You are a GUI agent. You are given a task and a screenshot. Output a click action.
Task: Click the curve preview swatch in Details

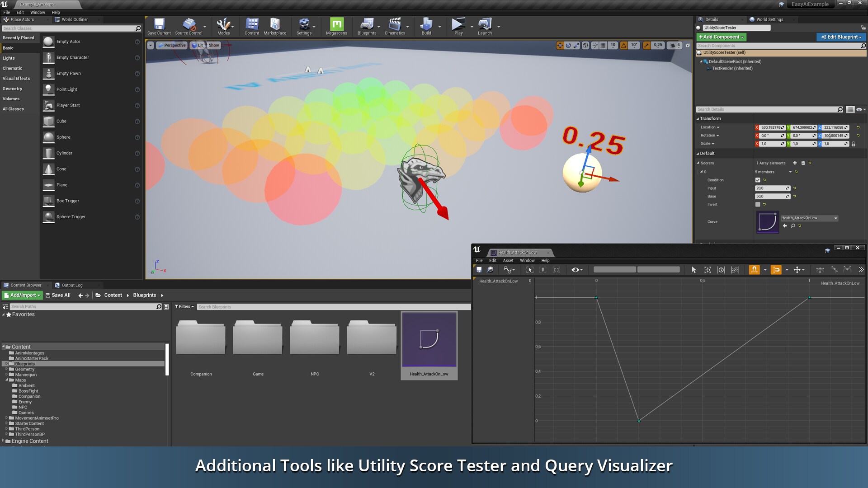pyautogui.click(x=767, y=222)
